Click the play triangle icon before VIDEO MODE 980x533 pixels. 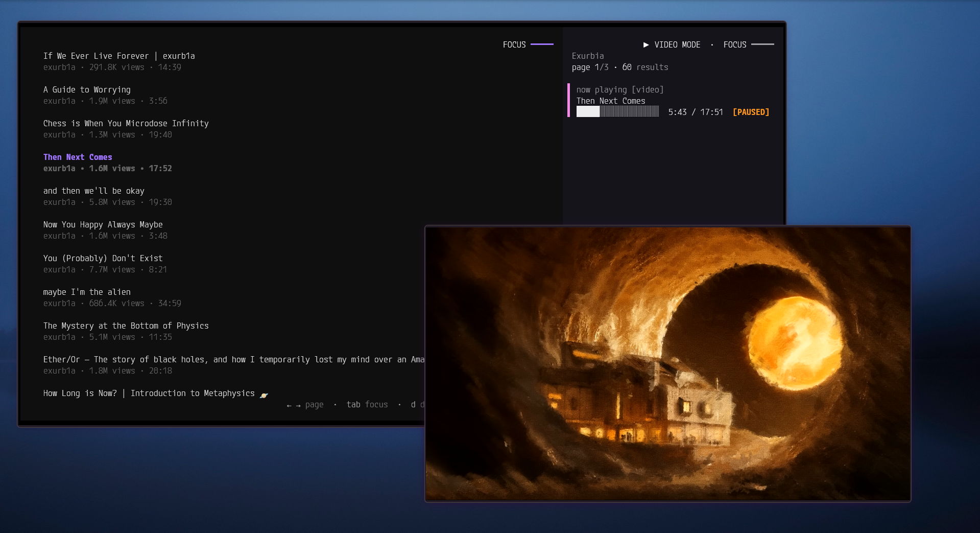[x=646, y=45]
